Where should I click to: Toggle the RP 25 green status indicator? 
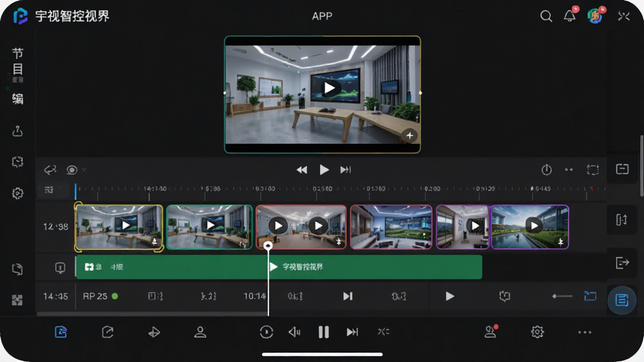coord(115,296)
